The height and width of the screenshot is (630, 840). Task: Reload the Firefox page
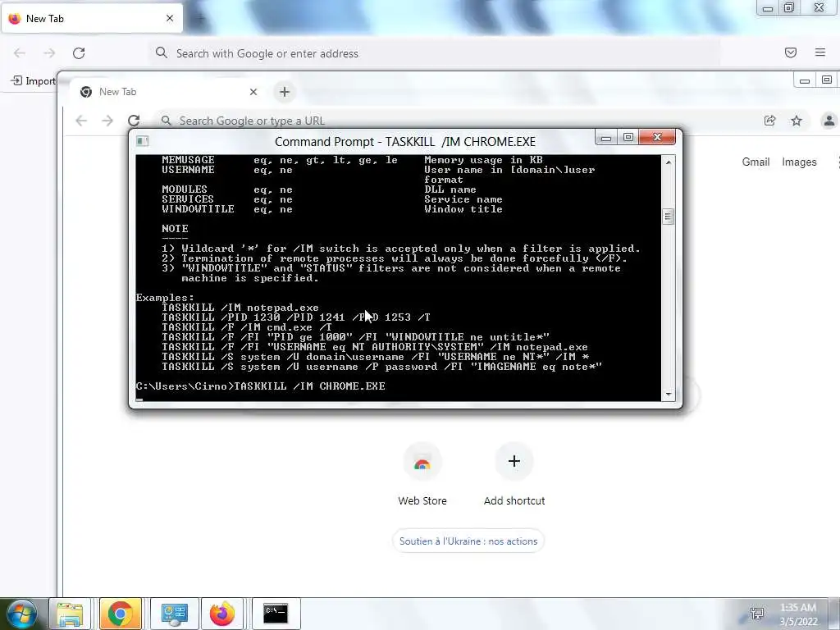79,53
